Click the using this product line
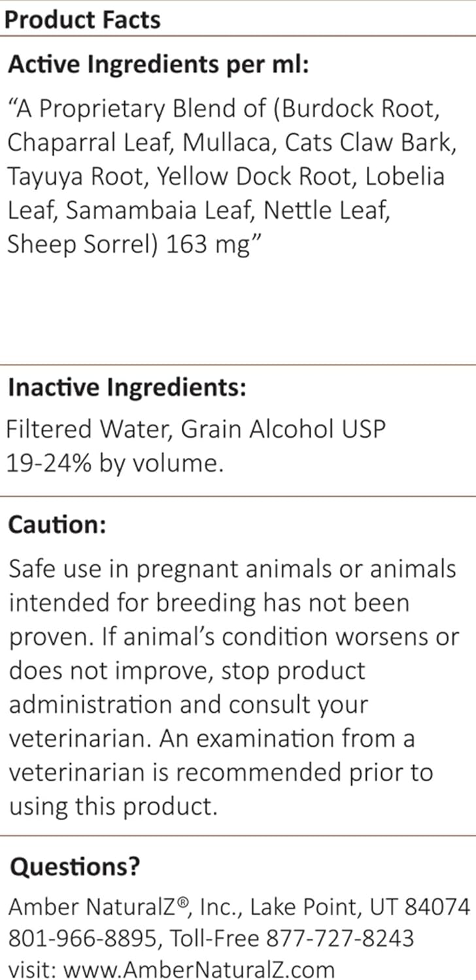The width and height of the screenshot is (476, 980). [x=112, y=806]
